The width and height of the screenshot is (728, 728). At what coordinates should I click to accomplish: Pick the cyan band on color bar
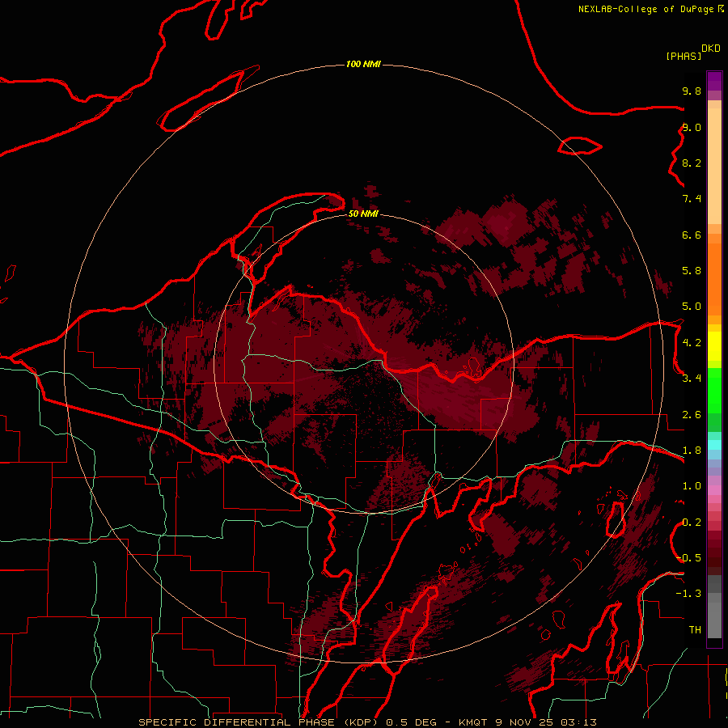(714, 445)
